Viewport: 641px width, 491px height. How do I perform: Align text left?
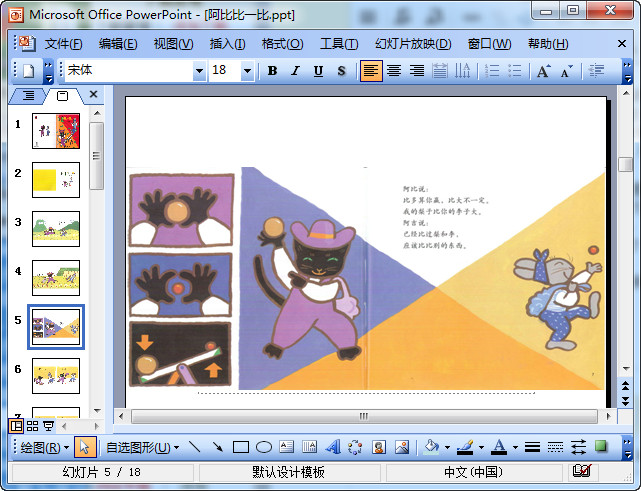[371, 71]
